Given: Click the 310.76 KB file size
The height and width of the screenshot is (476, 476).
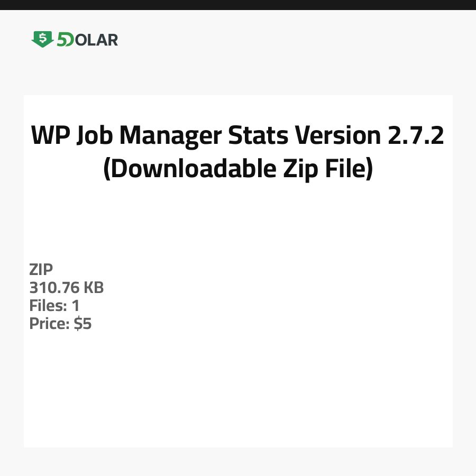Looking at the screenshot, I should [x=67, y=288].
